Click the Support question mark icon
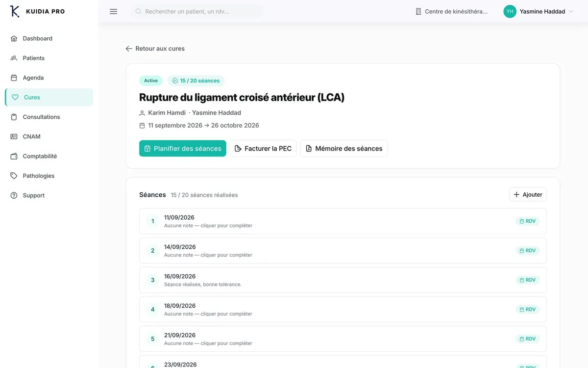Image resolution: width=588 pixels, height=368 pixels. click(x=14, y=195)
